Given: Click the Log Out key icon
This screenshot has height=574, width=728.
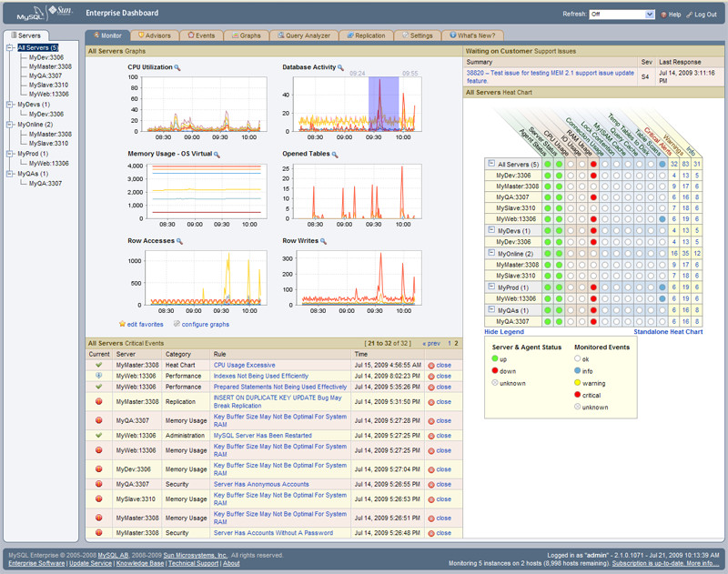Looking at the screenshot, I should coord(690,15).
